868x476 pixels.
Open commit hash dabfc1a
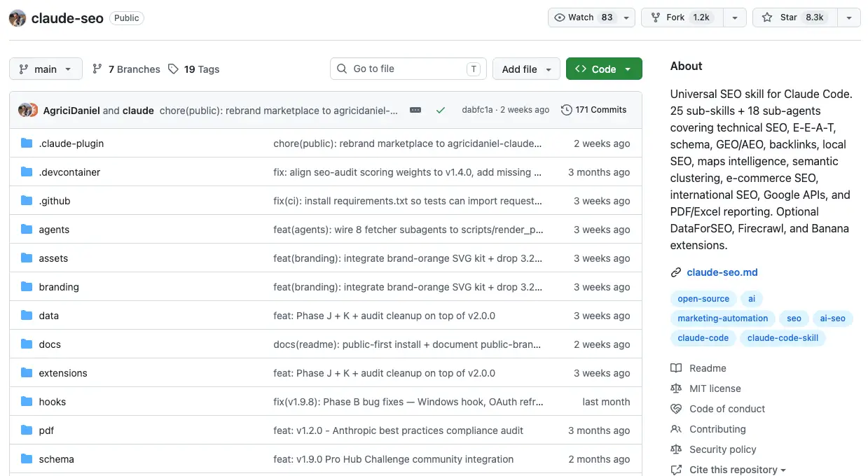pos(478,110)
